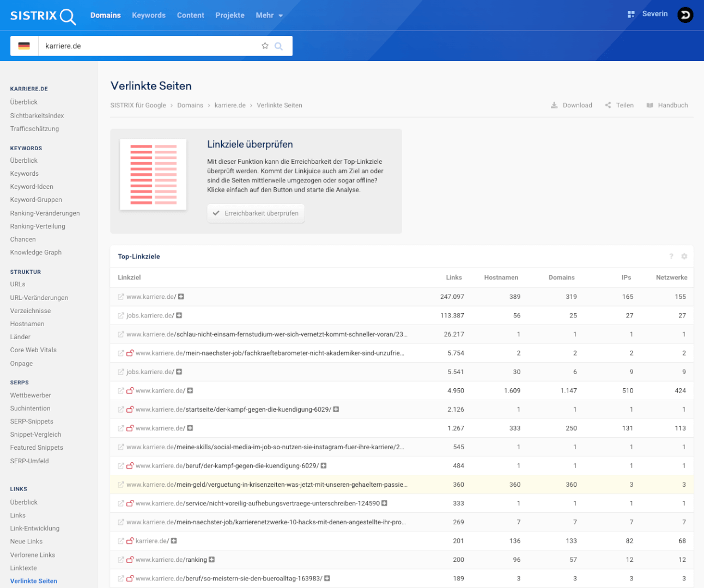Open external link icon of schlau-nicht-einsam row

pos(121,334)
